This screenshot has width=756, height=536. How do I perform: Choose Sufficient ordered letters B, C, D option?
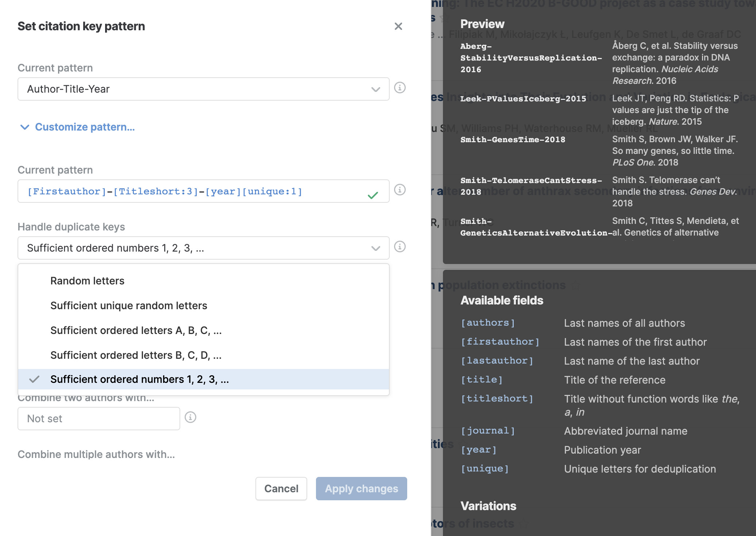[203, 355]
